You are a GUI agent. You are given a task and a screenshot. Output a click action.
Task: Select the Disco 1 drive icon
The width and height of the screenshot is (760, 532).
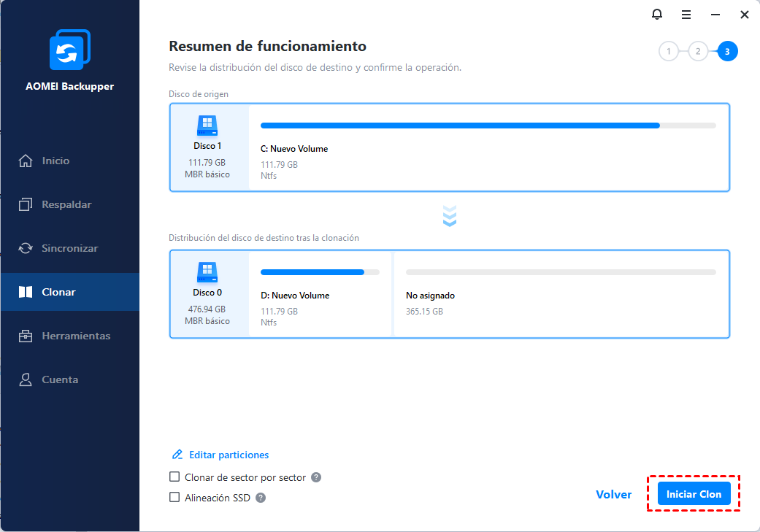point(207,126)
